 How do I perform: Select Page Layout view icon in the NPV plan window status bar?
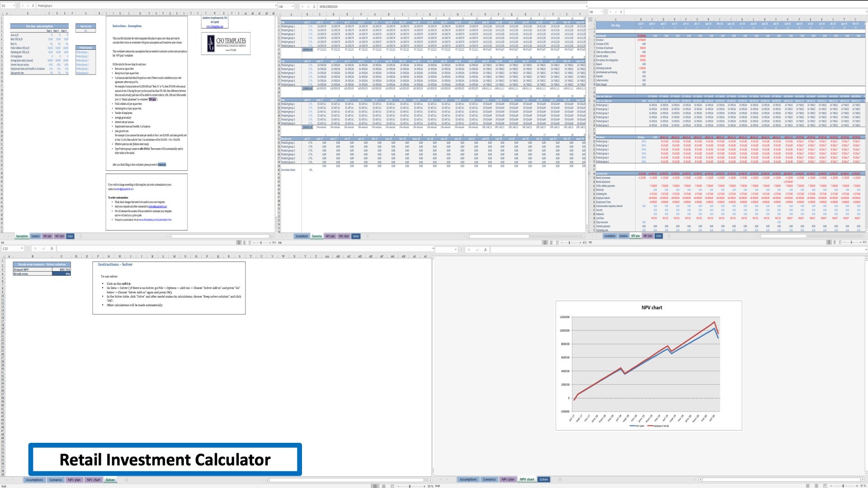point(835,242)
